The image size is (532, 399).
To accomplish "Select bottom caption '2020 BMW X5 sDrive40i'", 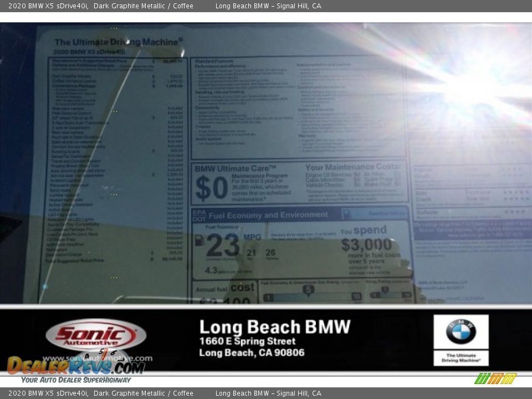I will 48,393.
